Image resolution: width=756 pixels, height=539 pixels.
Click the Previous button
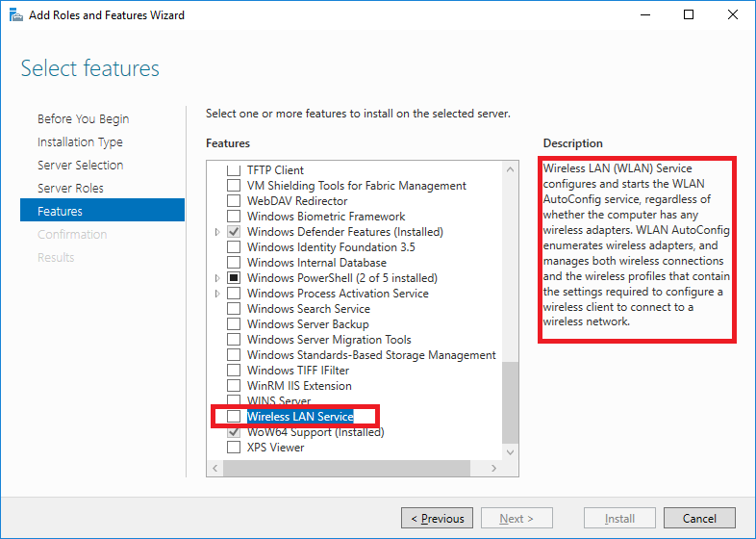tap(437, 518)
